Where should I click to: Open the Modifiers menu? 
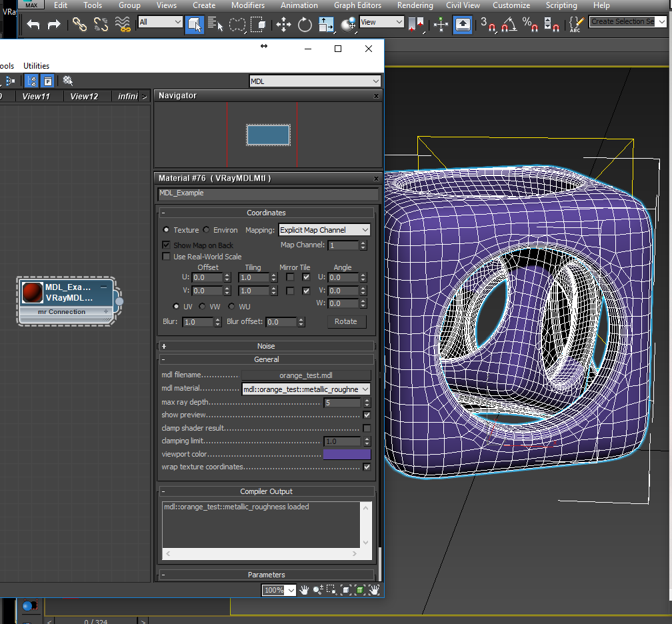[247, 5]
